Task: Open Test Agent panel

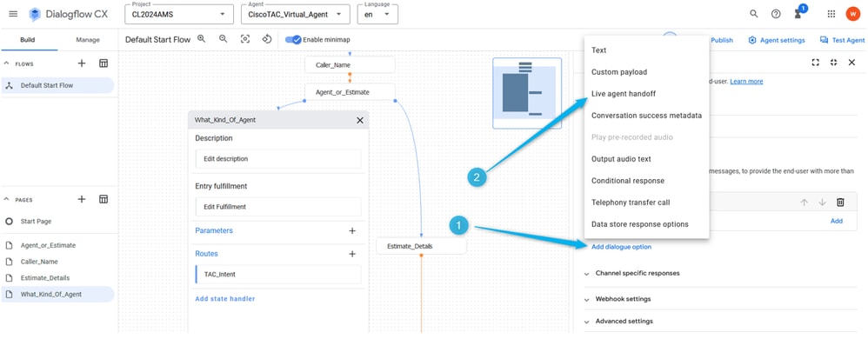Action: [842, 40]
